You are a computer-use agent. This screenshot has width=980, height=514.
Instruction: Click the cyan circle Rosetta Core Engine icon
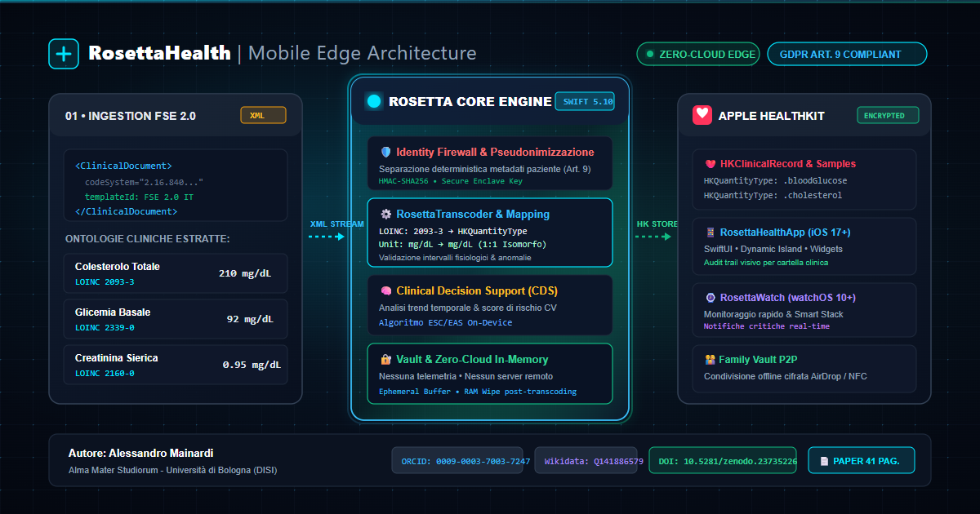[x=374, y=102]
